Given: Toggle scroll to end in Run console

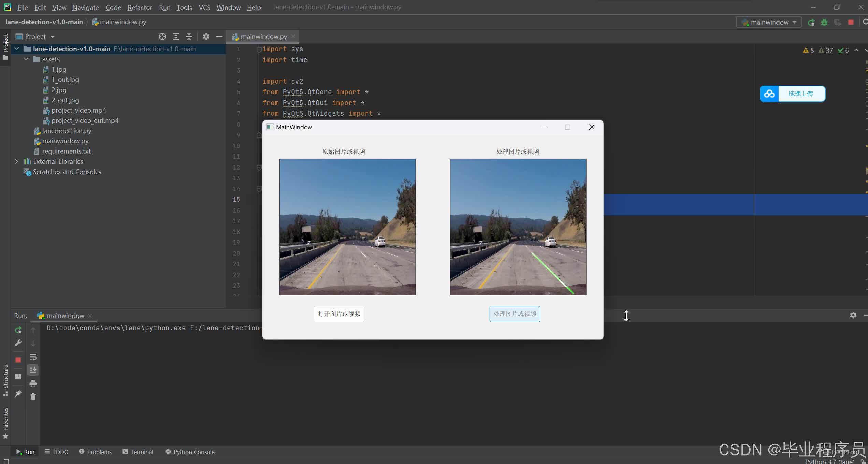Looking at the screenshot, I should [33, 370].
